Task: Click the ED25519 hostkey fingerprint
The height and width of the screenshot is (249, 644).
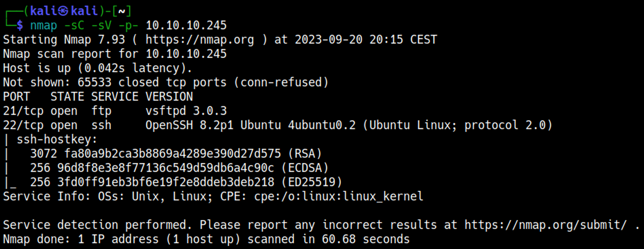Action: tap(166, 182)
